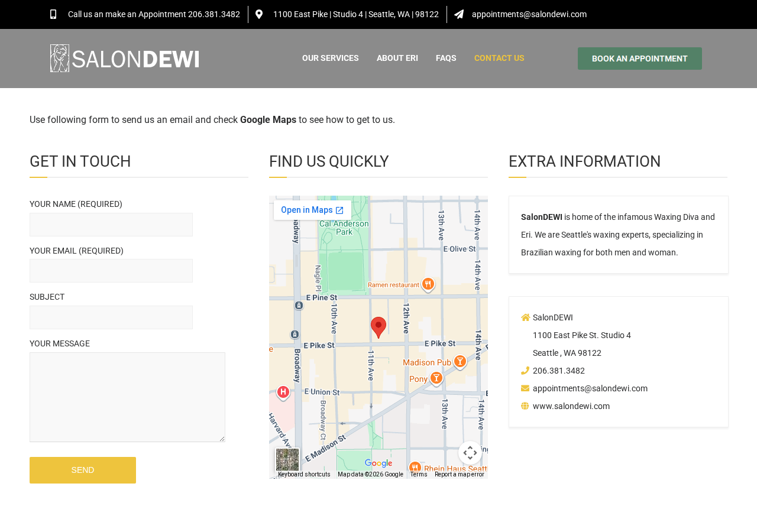Click the Pony bar marker icon
The image size is (757, 532).
tap(436, 378)
